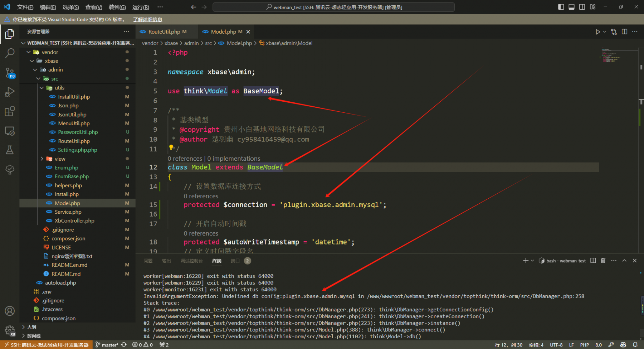Close the Model.php editor tab

tap(248, 32)
